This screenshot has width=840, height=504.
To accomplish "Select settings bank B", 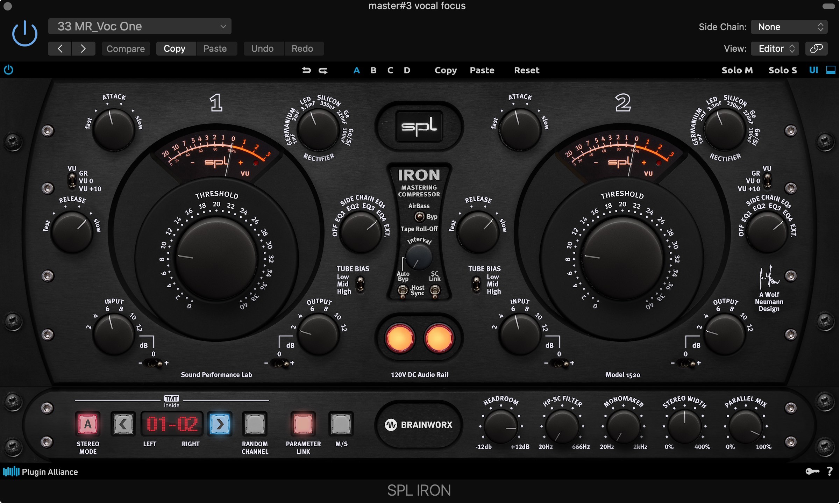I will [373, 70].
